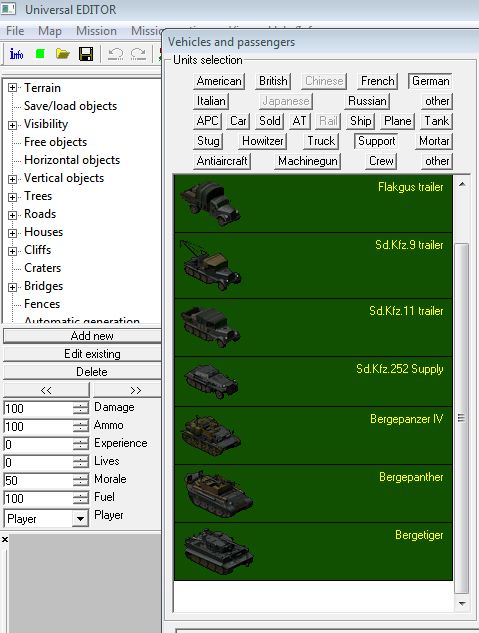Toggle the Sold unit type filter

point(270,121)
